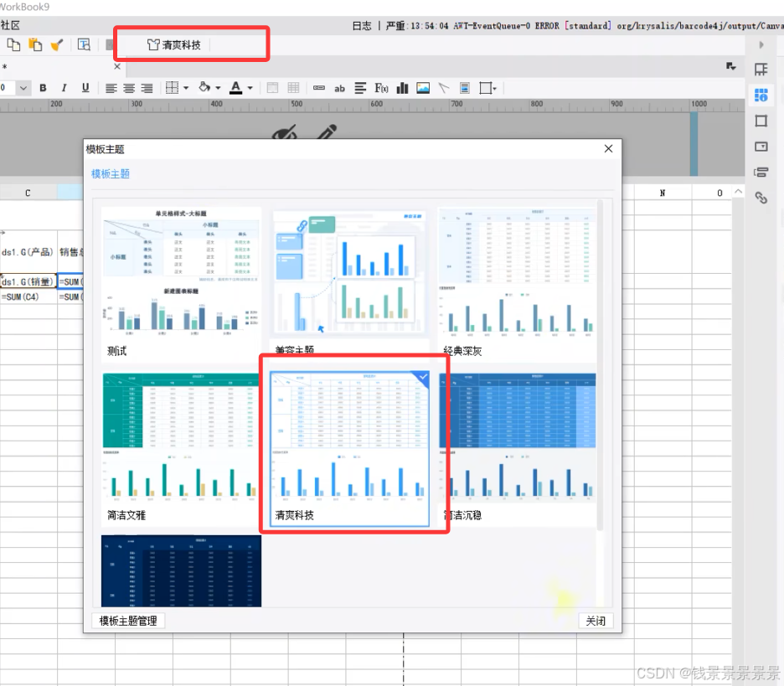Click the merge cells icon

click(x=272, y=88)
